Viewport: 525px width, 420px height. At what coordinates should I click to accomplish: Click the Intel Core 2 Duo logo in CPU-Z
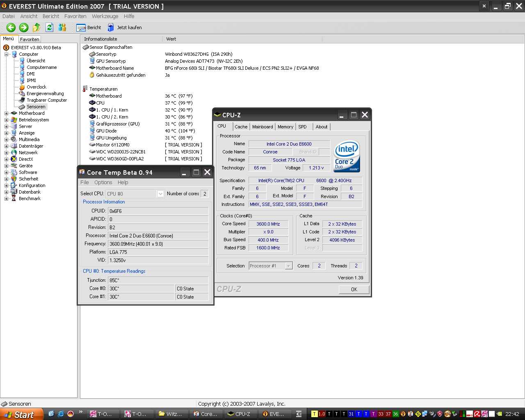347,156
